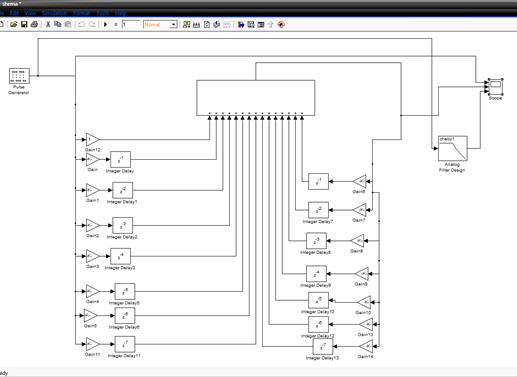This screenshot has height=377, width=517.
Task: Click the Copy icon in the toolbar
Action: pyautogui.click(x=58, y=24)
